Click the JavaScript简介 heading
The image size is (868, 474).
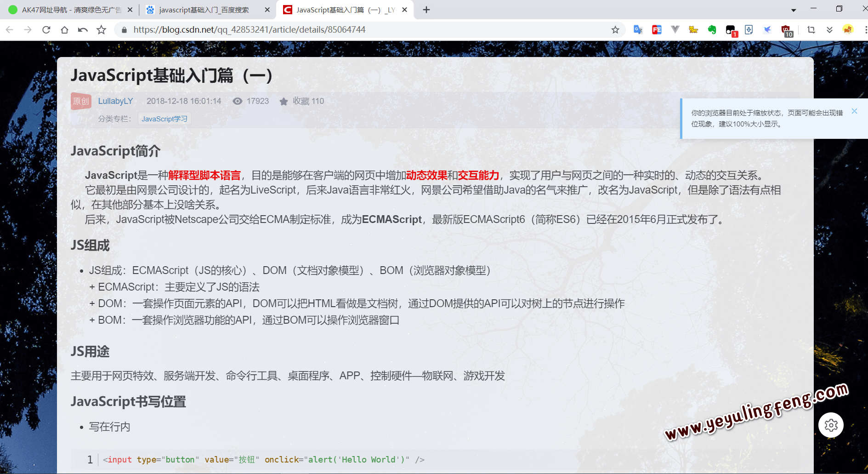point(116,151)
